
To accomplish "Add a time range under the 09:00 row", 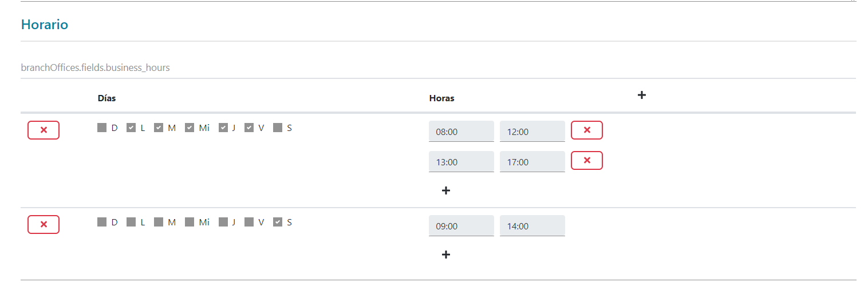I will click(x=446, y=255).
